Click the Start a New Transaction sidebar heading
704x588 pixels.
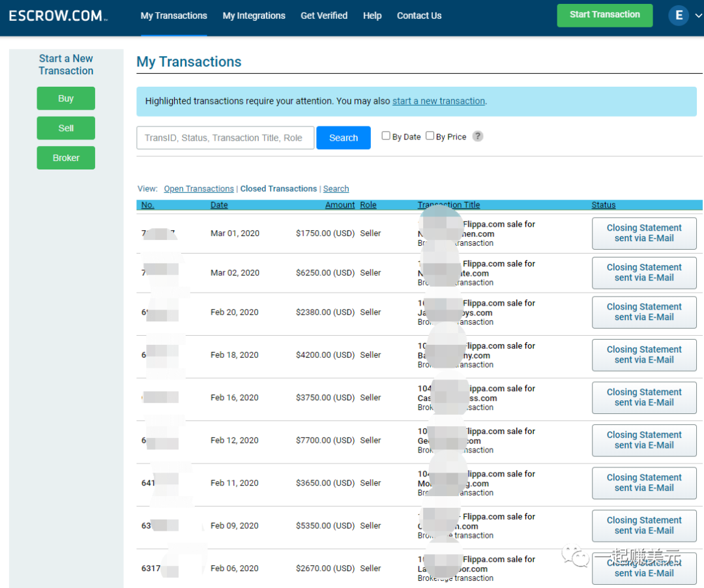pyautogui.click(x=66, y=65)
